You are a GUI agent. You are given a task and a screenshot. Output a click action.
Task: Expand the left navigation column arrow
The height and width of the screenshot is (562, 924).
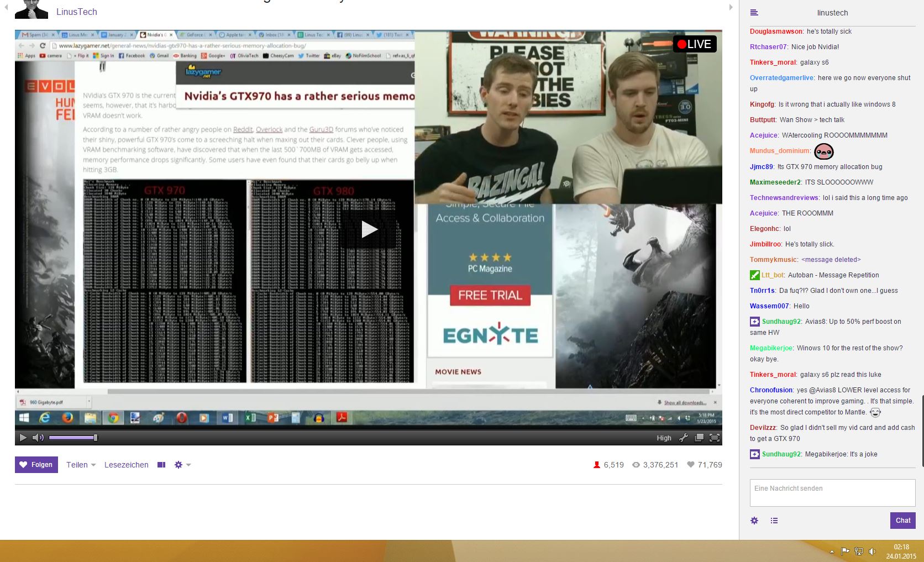pyautogui.click(x=6, y=7)
